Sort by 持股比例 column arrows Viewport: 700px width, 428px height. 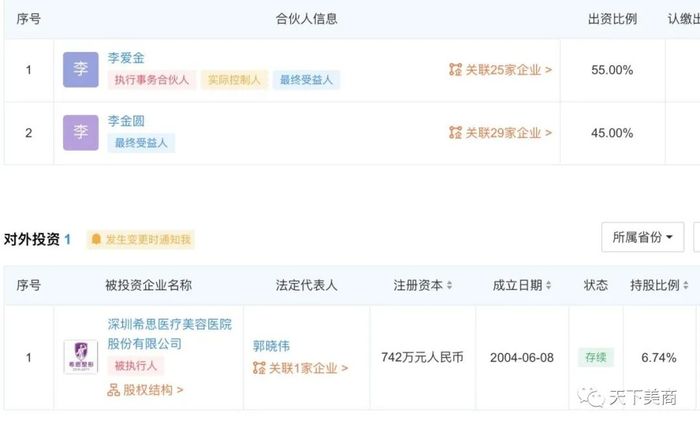click(x=685, y=285)
